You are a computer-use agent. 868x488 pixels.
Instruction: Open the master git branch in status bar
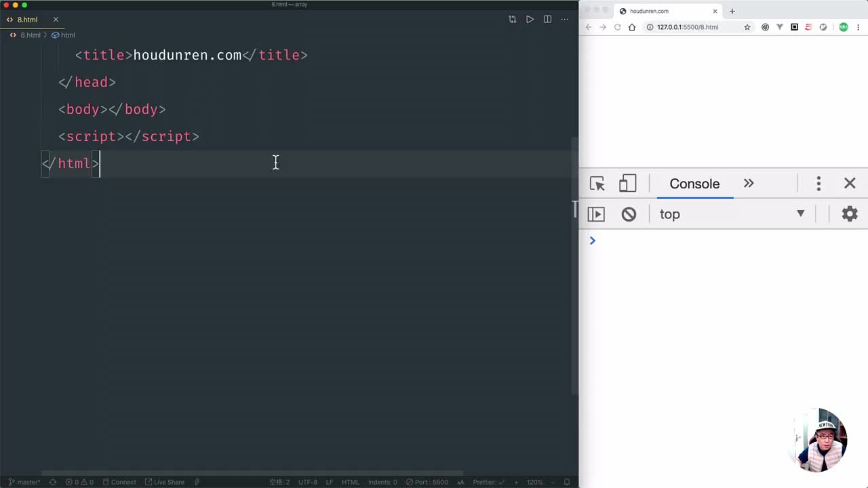coord(24,482)
